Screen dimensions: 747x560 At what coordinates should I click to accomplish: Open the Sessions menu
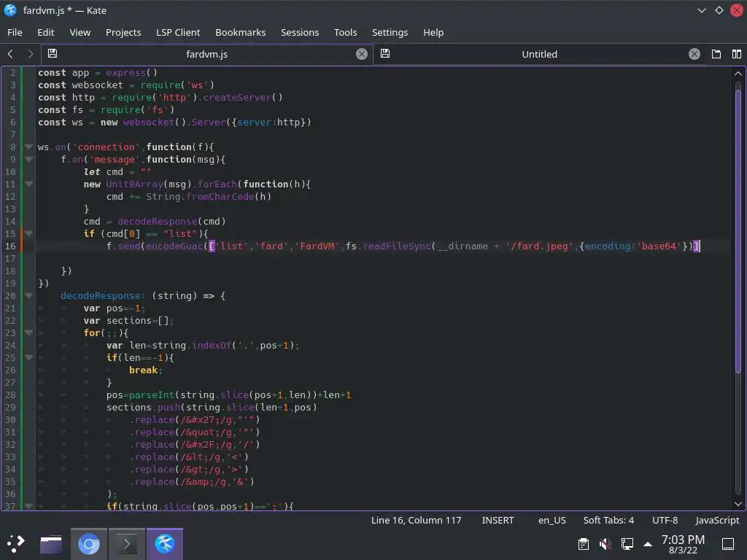coord(300,32)
